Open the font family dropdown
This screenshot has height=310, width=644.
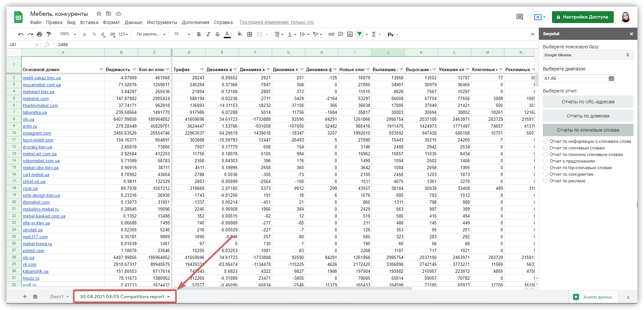pos(151,34)
